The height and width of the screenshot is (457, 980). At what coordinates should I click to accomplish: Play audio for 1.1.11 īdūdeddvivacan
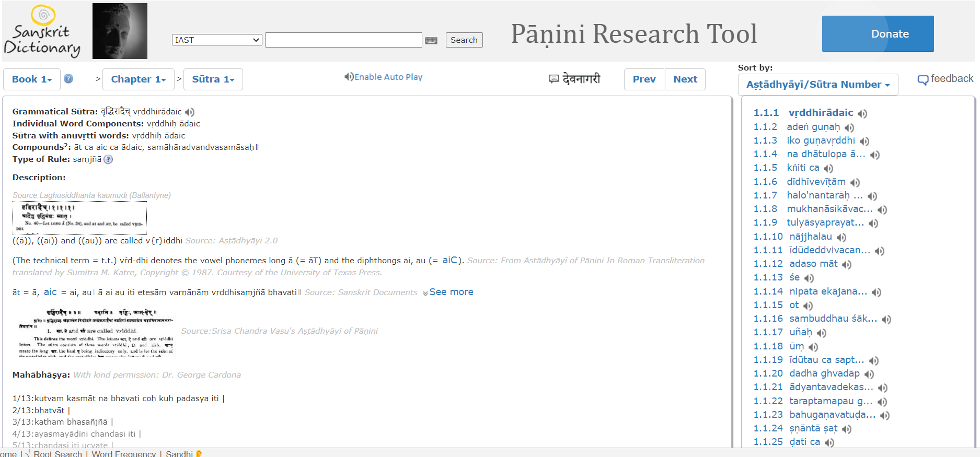880,251
